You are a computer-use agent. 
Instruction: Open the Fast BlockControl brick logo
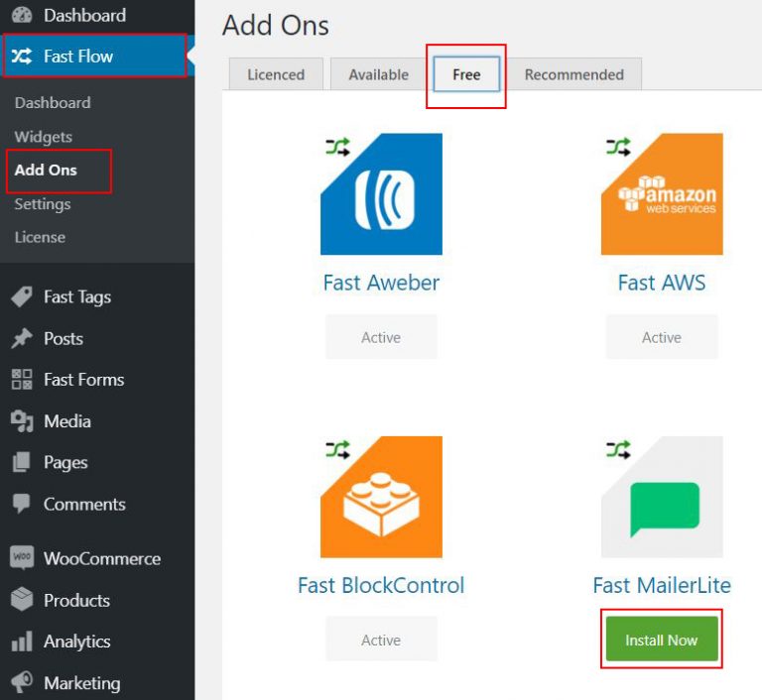[x=381, y=497]
